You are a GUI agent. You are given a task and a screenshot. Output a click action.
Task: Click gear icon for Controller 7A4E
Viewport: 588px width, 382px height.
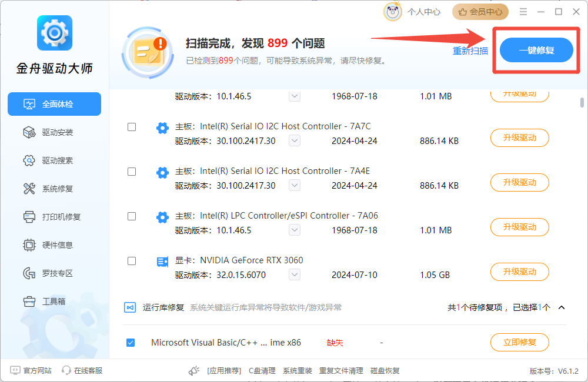tap(162, 173)
